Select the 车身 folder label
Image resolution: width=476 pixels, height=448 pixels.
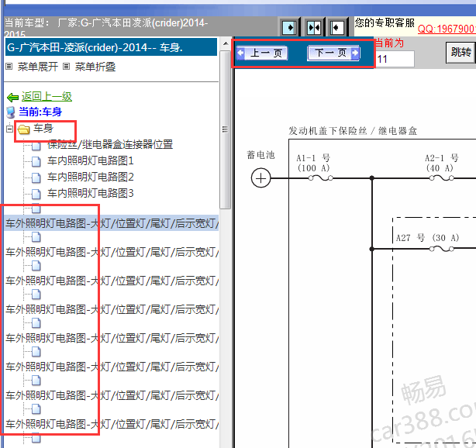(43, 128)
